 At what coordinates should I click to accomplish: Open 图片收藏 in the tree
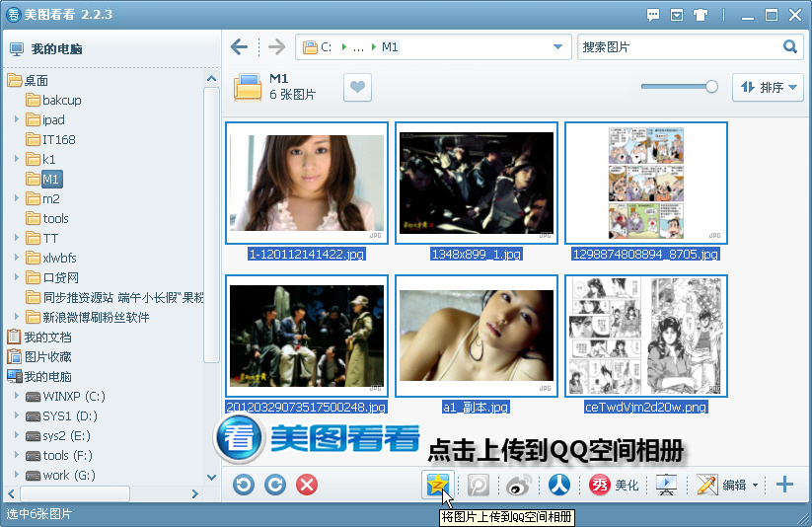point(39,356)
